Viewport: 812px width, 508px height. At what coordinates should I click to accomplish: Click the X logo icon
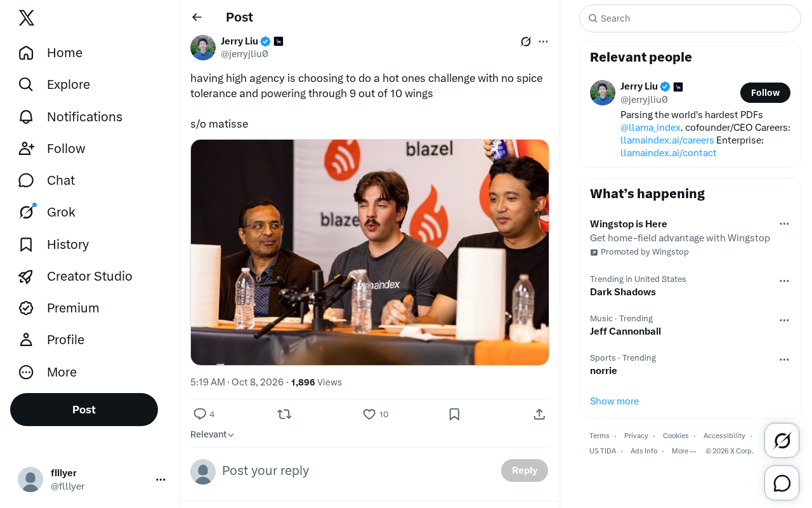pos(27,18)
